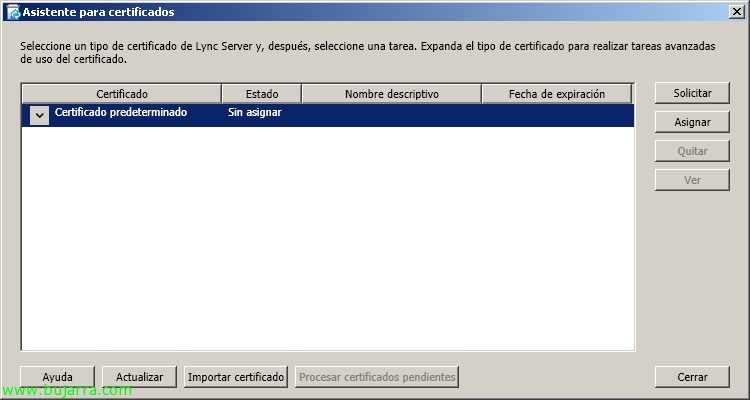The image size is (750, 400).
Task: Sort by the Certificado column header
Action: click(x=121, y=94)
